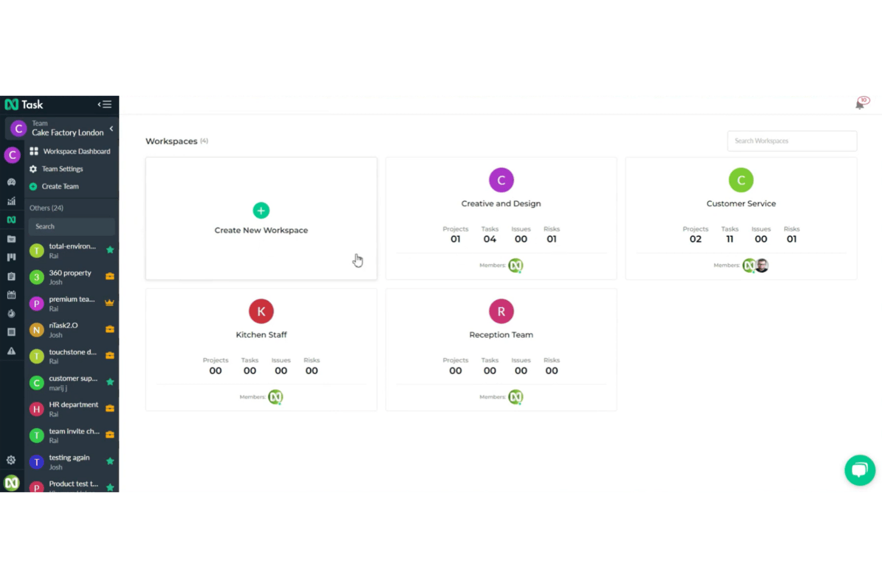Select Create Team in the sidebar

pyautogui.click(x=54, y=186)
